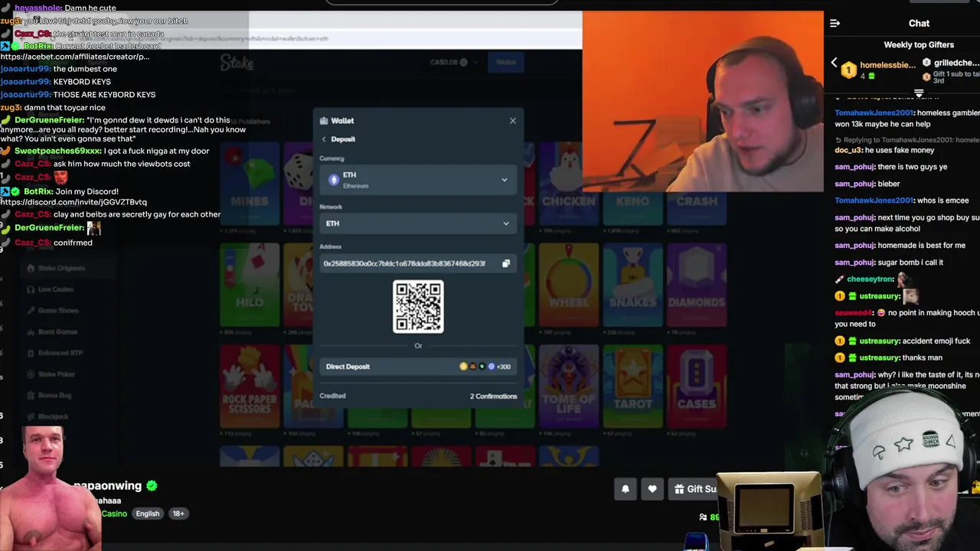Screen dimensions: 980x551
Task: Show previous top gifter
Action: 835,64
